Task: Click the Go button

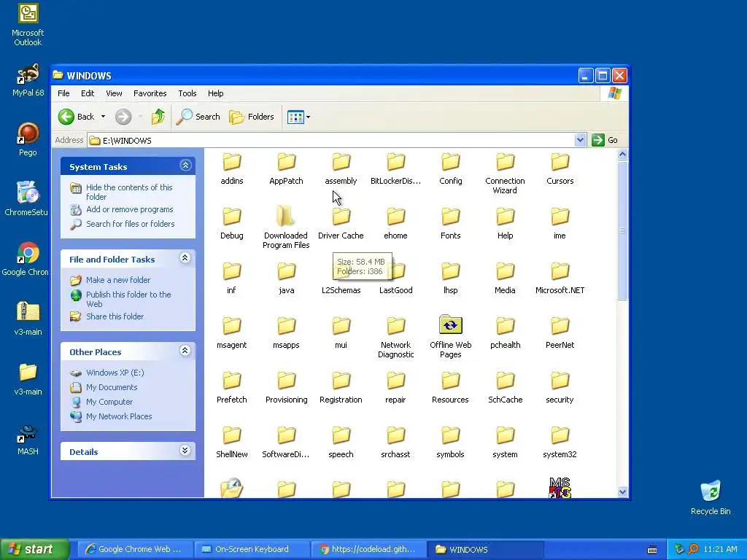Action: 605,140
